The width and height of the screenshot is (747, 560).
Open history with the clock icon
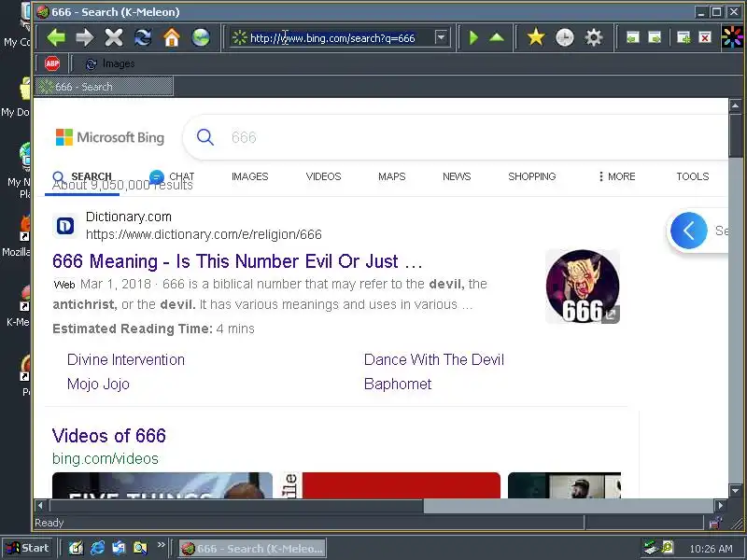(565, 37)
